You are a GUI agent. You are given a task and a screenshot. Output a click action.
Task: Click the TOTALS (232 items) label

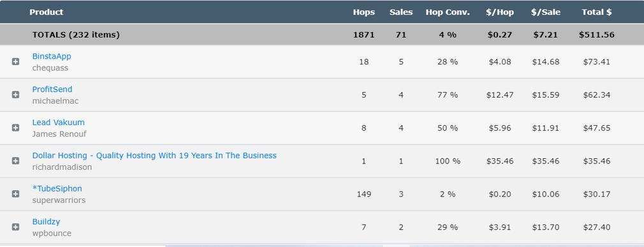(76, 35)
